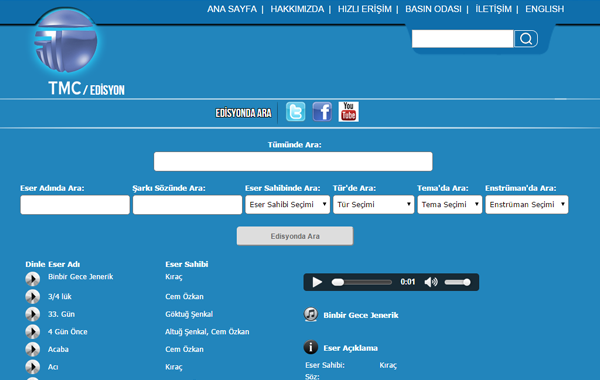Click the magnifier search icon at top

pos(526,39)
